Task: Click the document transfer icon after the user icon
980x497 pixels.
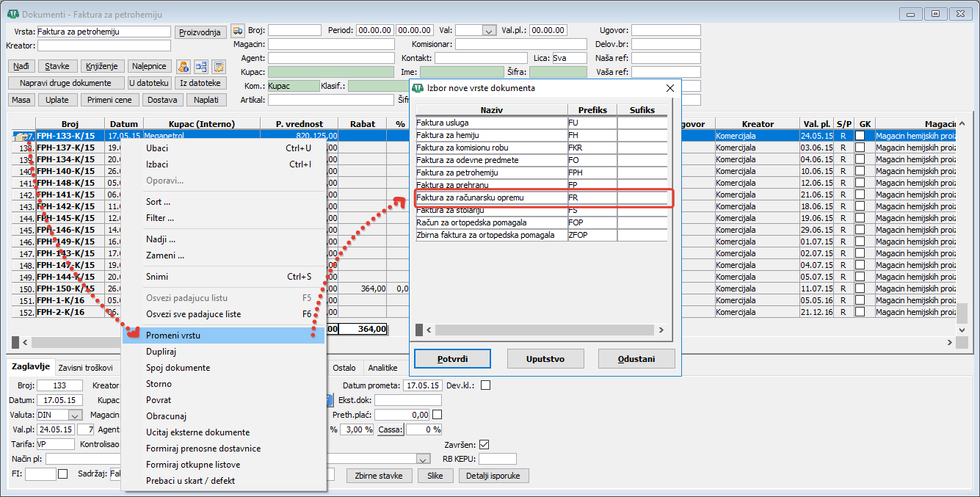Action: coord(200,67)
